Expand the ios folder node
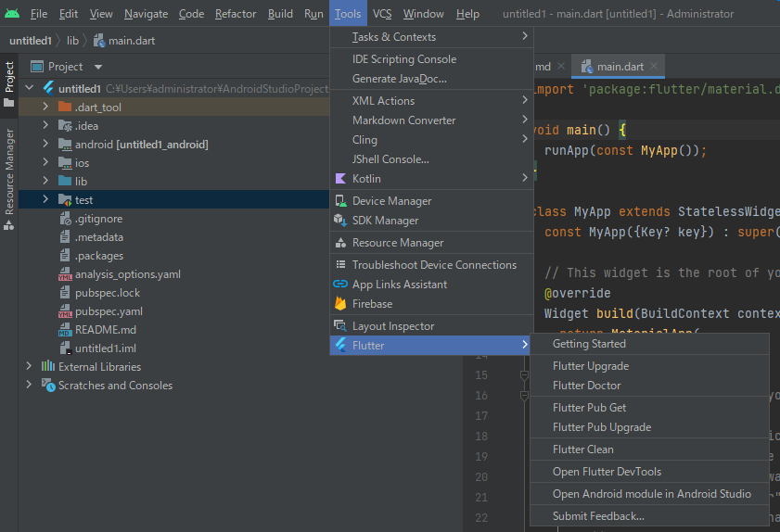Image resolution: width=780 pixels, height=532 pixels. (x=45, y=162)
